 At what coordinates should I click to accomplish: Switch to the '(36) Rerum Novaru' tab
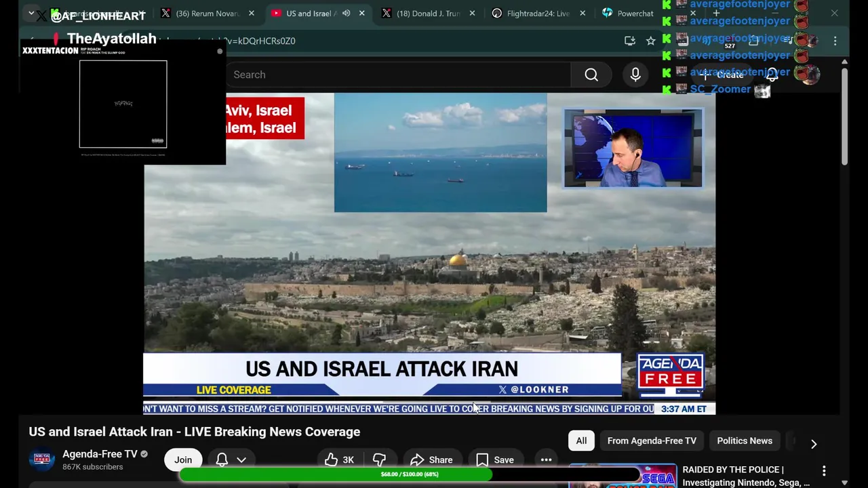pos(201,14)
